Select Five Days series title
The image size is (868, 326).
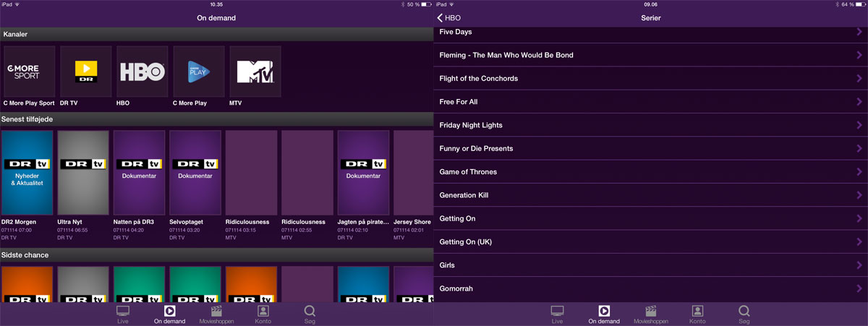(x=456, y=32)
